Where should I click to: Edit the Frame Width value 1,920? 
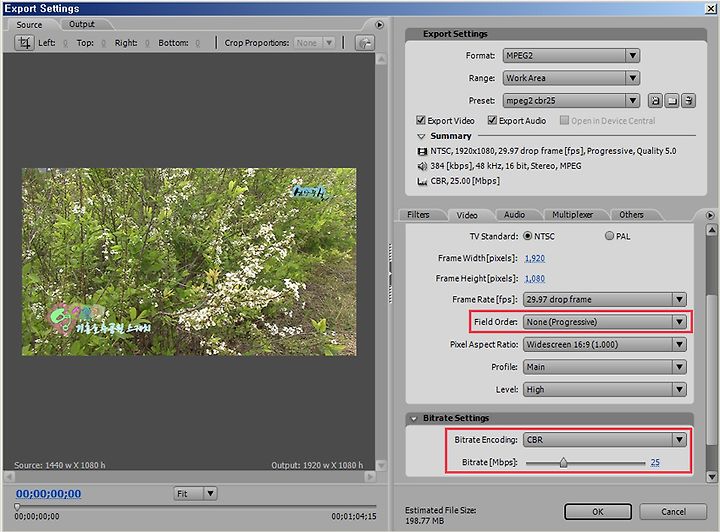pyautogui.click(x=535, y=258)
